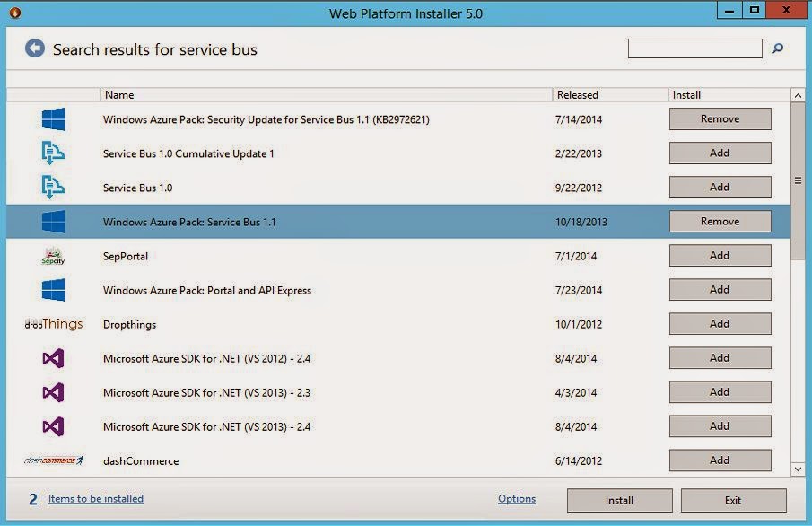Add dashCommerce to install list
Screen dimensions: 812x526
point(720,460)
